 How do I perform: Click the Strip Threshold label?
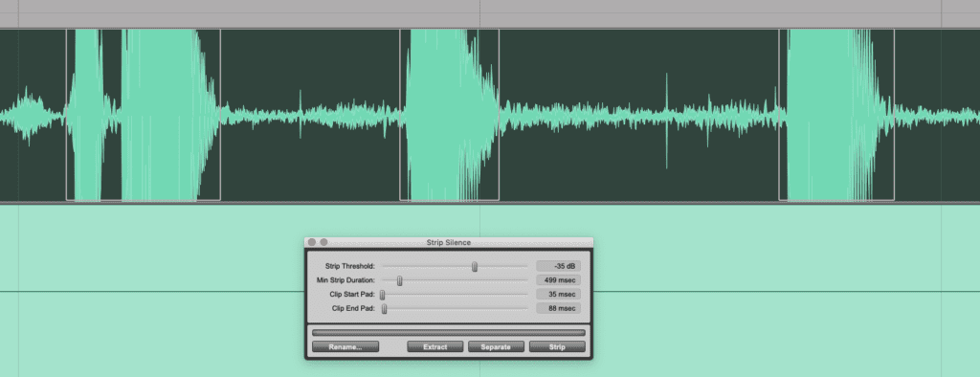point(350,266)
